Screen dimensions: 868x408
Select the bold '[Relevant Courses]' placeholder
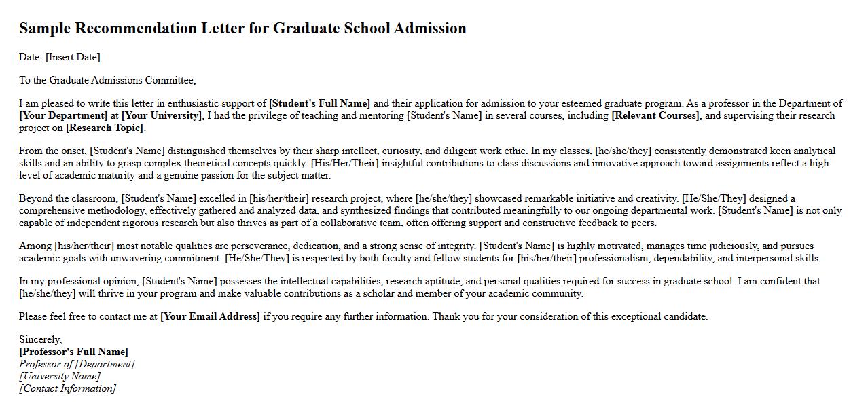pos(655,115)
